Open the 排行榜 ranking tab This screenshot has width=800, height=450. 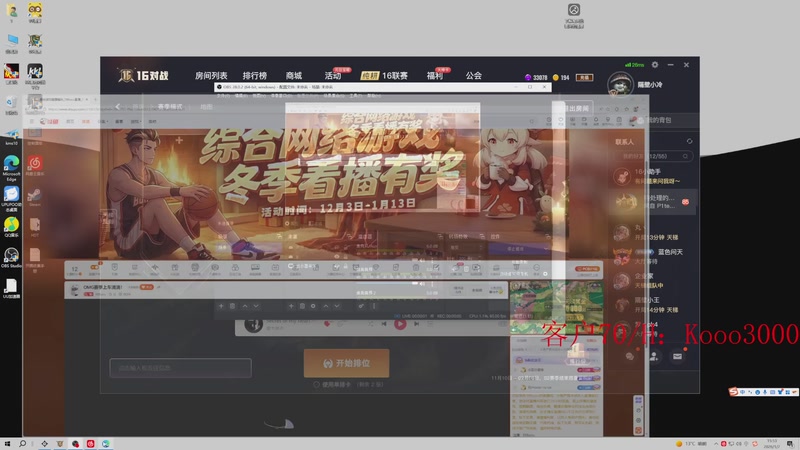pos(255,76)
